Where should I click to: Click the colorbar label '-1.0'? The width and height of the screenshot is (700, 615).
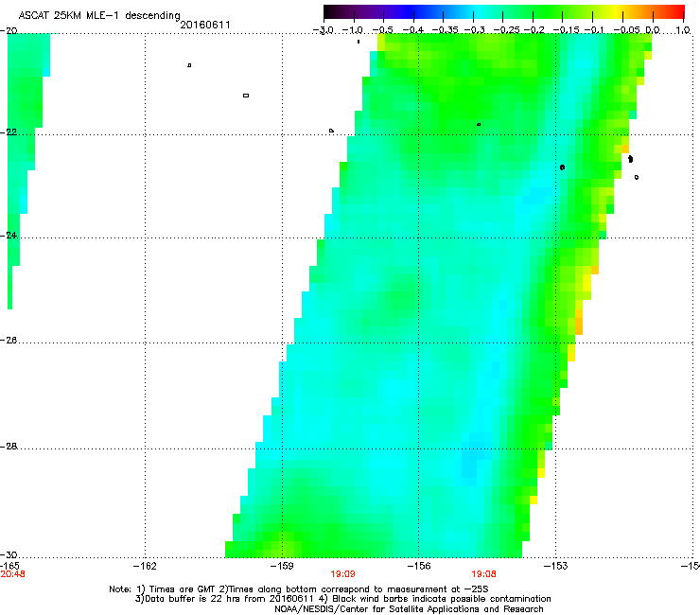[x=352, y=30]
